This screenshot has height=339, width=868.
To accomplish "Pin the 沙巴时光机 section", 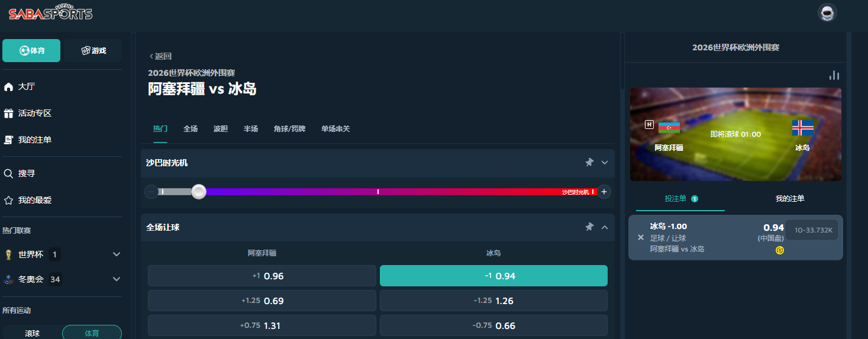I will (x=589, y=163).
